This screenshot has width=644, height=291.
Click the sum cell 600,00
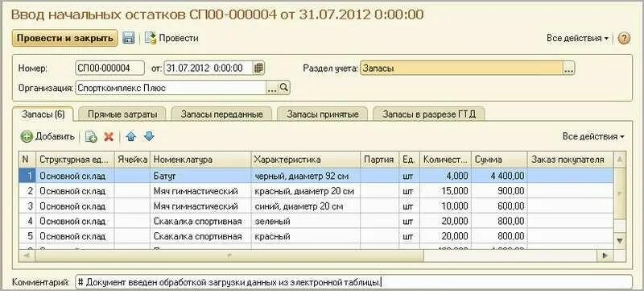[499, 206]
